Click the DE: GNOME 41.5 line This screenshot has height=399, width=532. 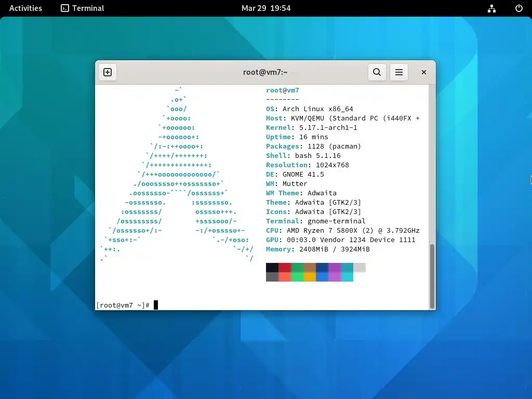click(295, 175)
